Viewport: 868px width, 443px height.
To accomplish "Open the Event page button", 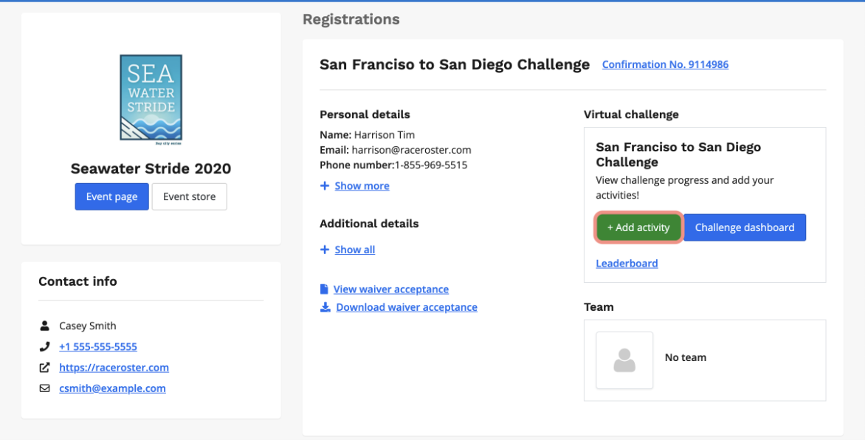I will (111, 197).
